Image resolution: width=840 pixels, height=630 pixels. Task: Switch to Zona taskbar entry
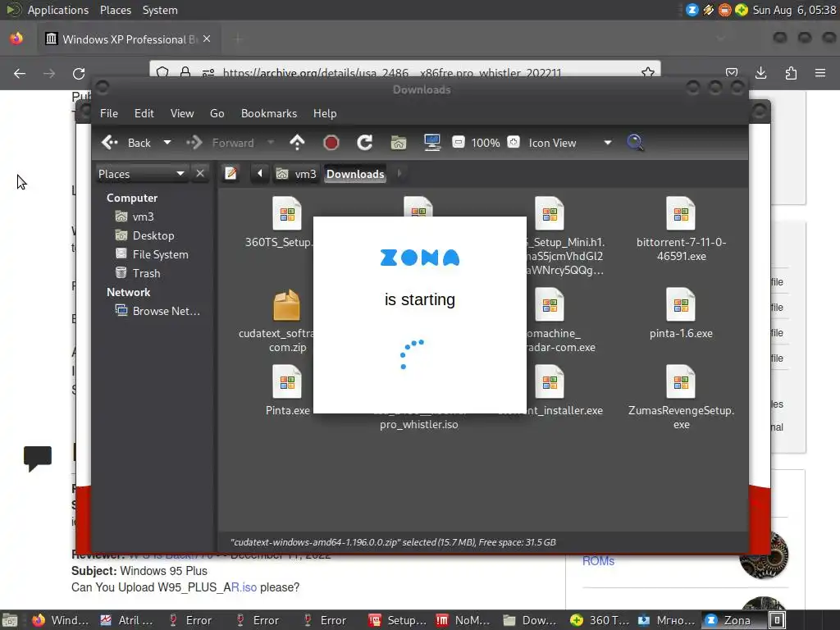[x=733, y=620]
